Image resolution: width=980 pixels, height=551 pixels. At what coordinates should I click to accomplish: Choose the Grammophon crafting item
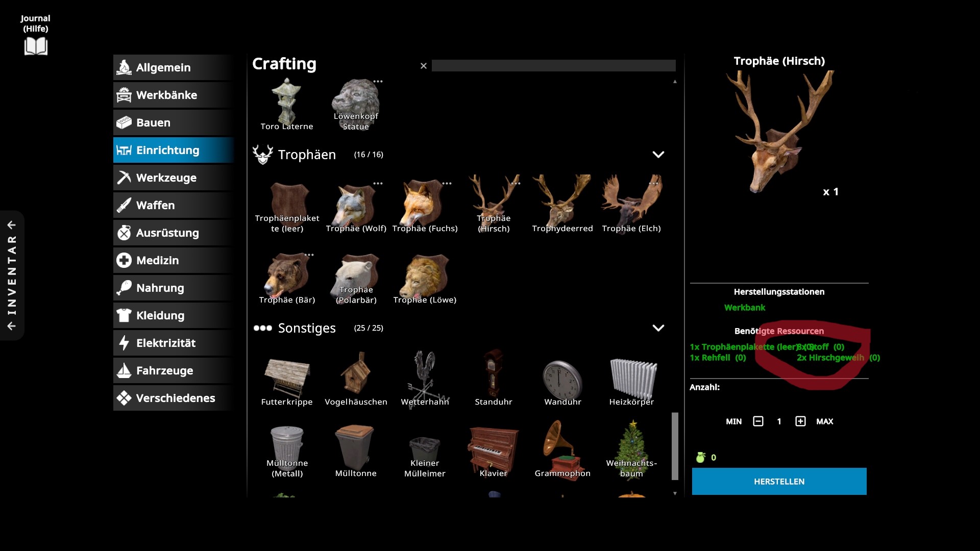pos(562,449)
